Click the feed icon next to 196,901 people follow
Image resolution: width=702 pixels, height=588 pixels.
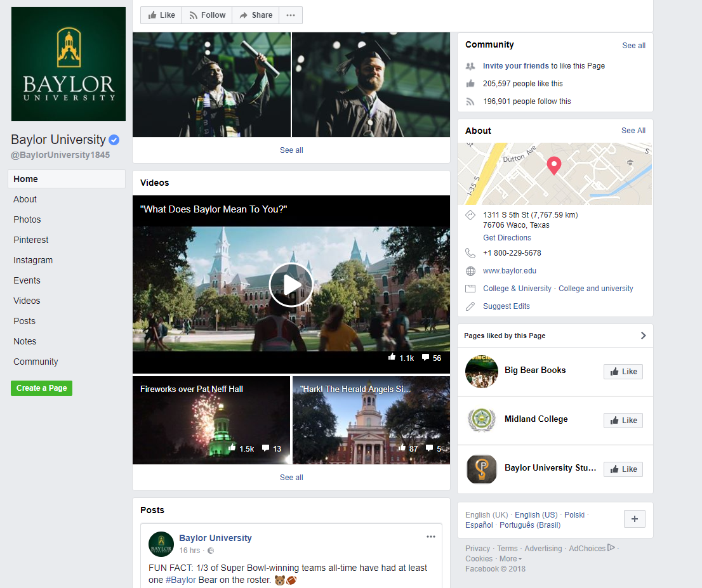[470, 101]
